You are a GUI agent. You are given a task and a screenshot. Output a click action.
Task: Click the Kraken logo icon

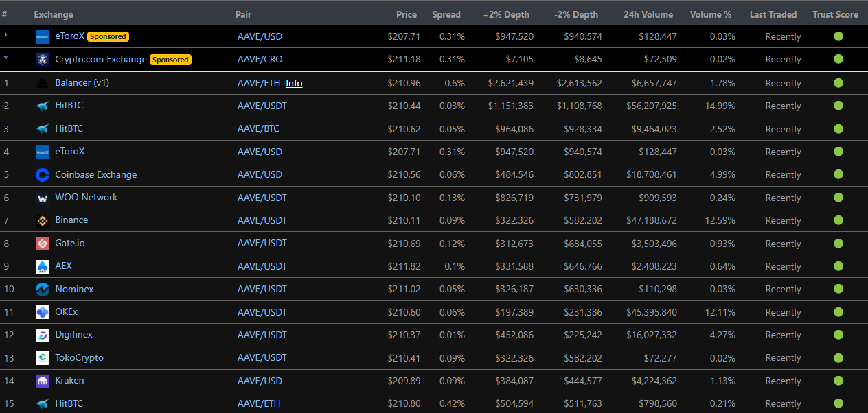tap(43, 381)
